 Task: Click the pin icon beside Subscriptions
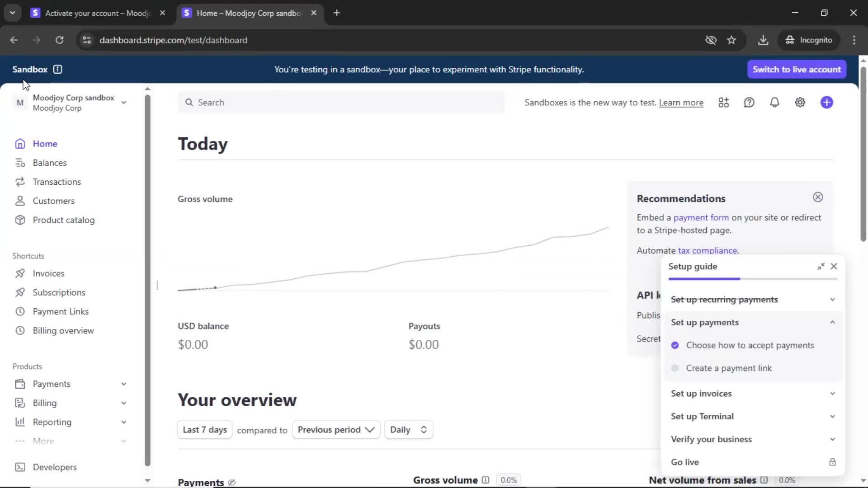point(20,292)
